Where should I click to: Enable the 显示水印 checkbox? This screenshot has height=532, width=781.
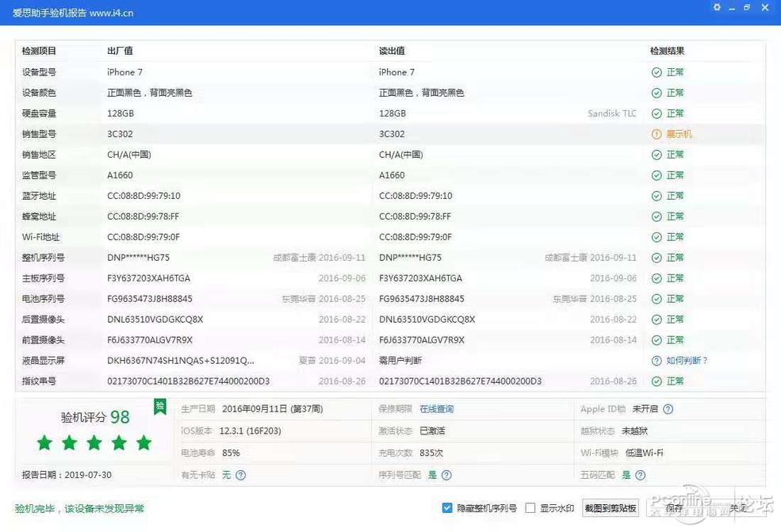530,508
